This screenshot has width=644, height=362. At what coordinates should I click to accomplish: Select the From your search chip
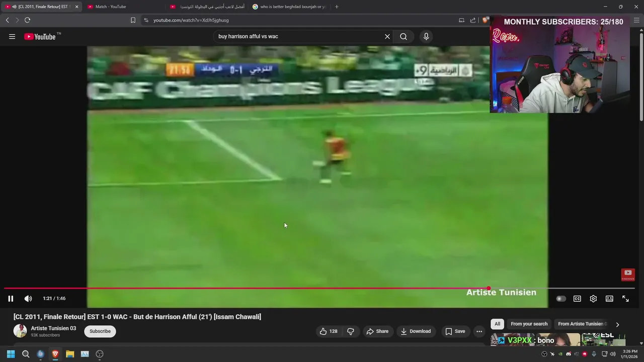click(529, 324)
